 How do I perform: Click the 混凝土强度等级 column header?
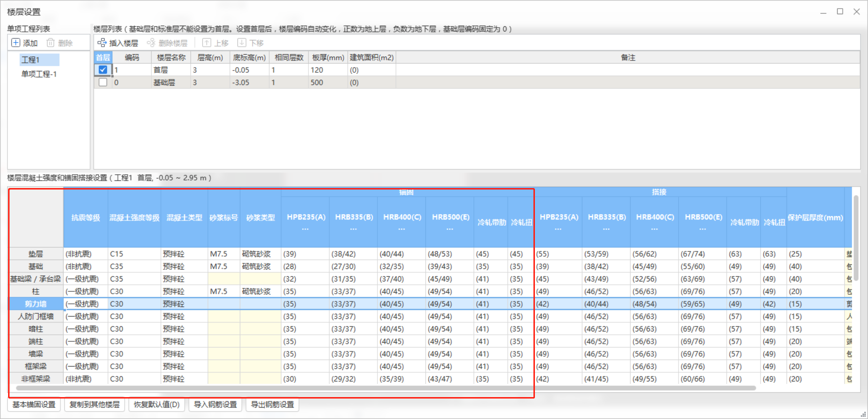point(135,218)
